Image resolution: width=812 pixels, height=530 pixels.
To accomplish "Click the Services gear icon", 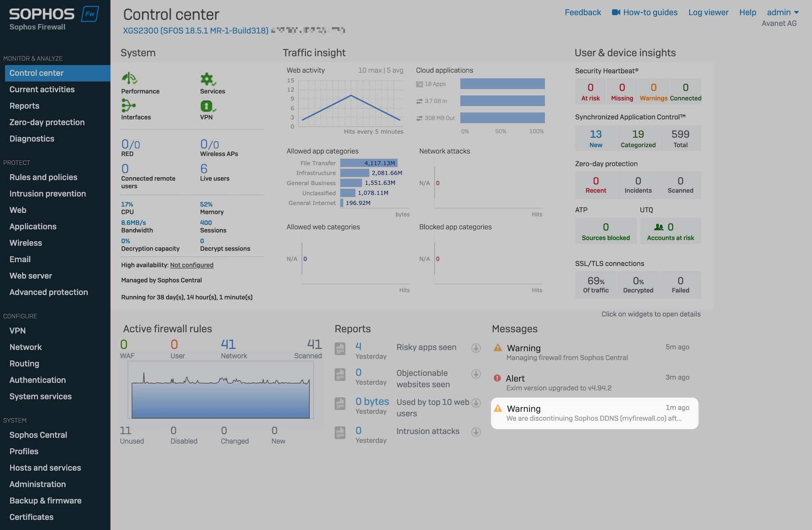I will click(x=207, y=79).
